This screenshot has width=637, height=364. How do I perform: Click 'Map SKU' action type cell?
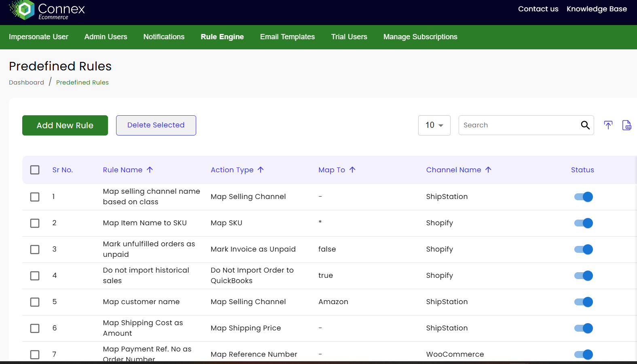pos(226,223)
